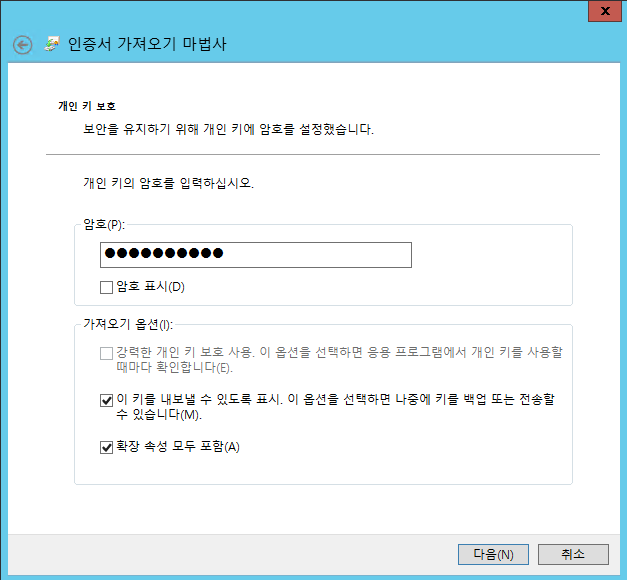Click the text 보안을 유지하기 위해 개인 키에 암호를 설정했습니다.
This screenshot has height=580, width=627.
pos(228,129)
